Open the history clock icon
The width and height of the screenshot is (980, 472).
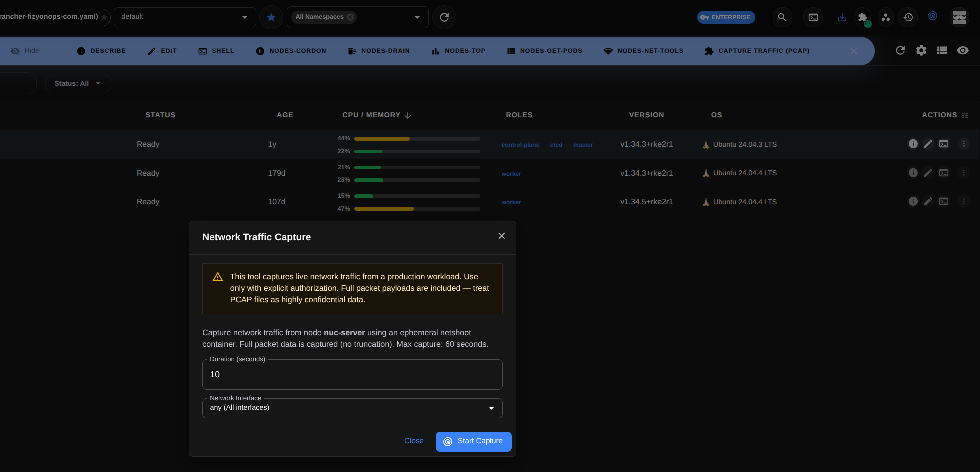tap(908, 17)
